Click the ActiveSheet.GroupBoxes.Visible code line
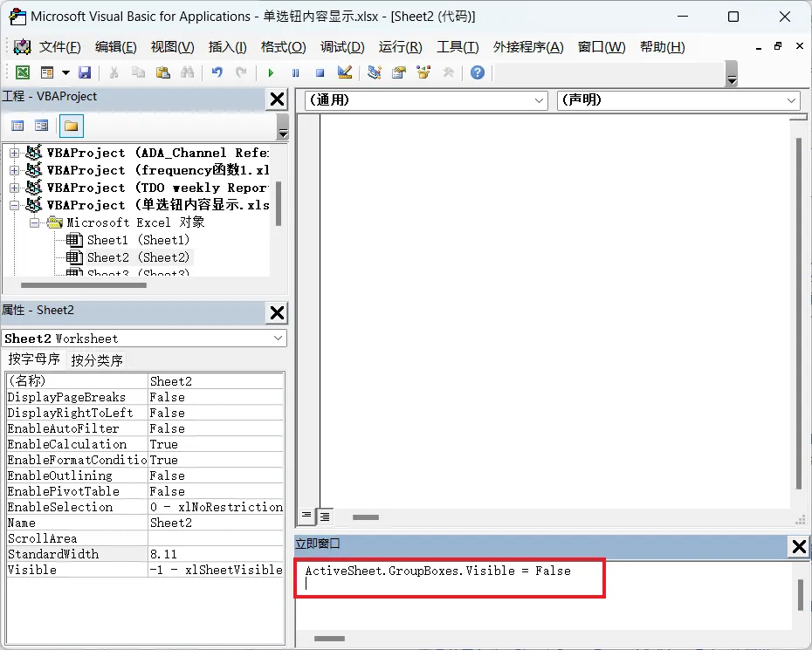 pos(438,571)
